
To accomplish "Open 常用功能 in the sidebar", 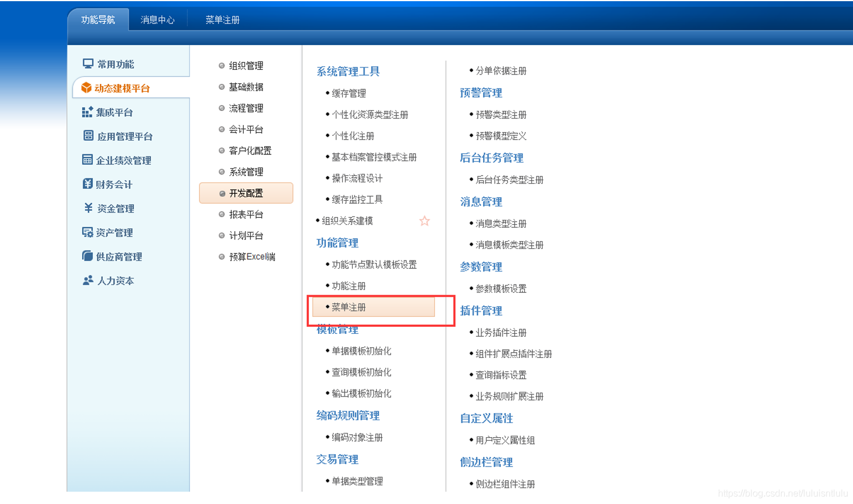I will pos(116,64).
